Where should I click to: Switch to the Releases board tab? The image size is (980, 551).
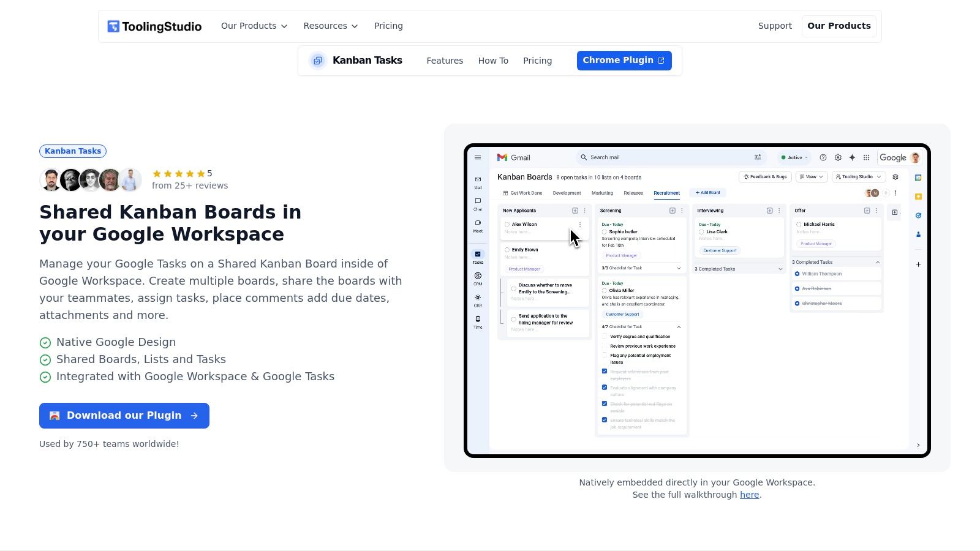[x=633, y=193]
